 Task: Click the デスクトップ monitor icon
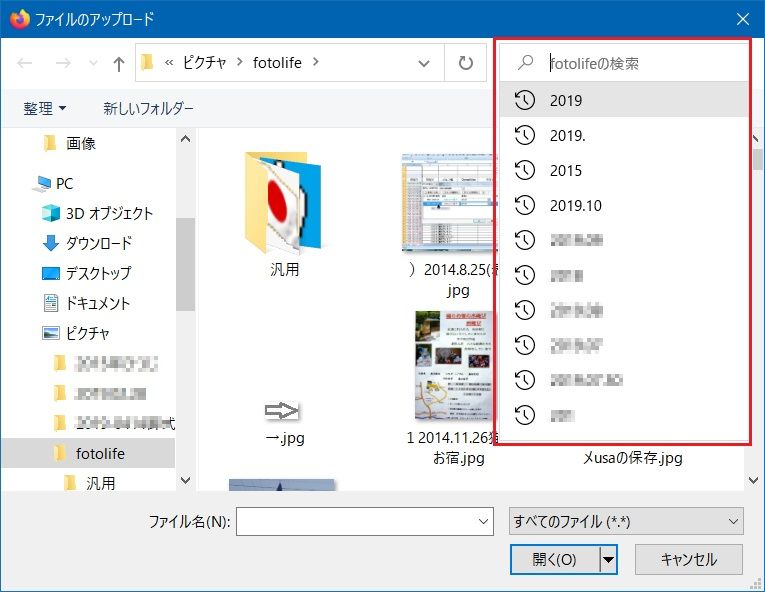pos(51,273)
